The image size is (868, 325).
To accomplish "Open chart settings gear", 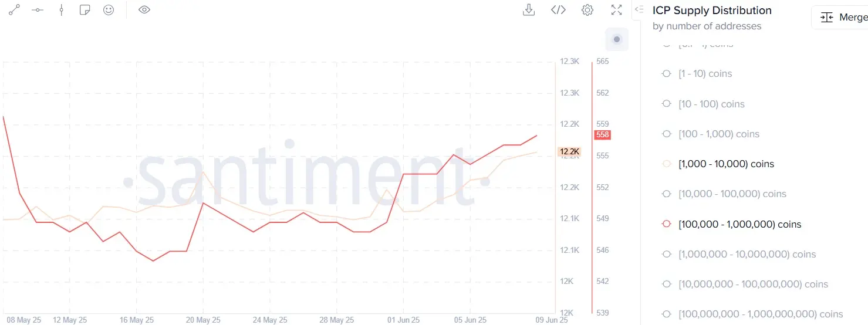I will 587,10.
